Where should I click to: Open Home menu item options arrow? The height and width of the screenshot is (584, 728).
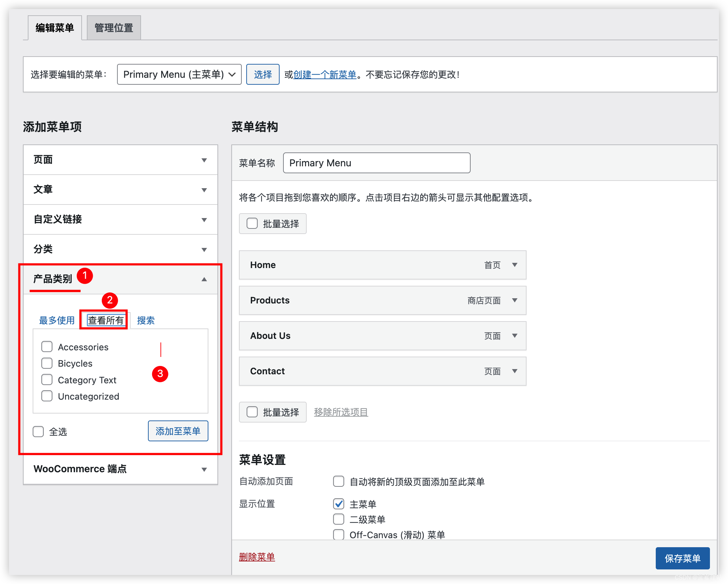[515, 265]
